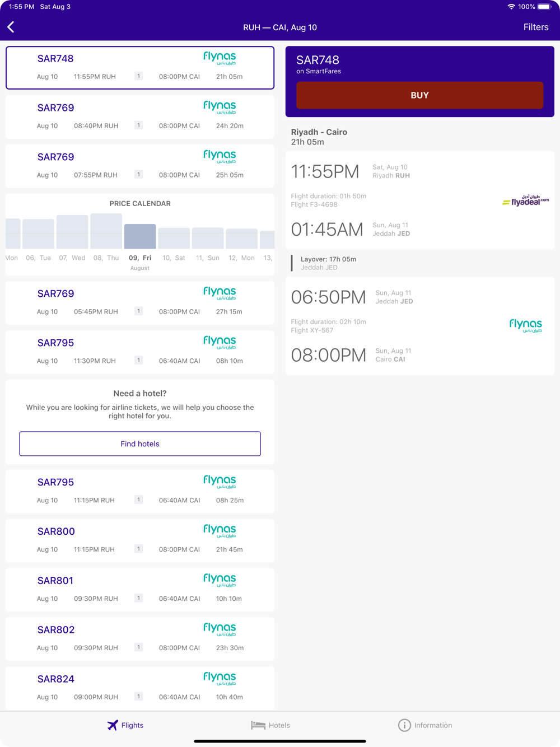Open the Flights tab airplane icon

coord(113,725)
